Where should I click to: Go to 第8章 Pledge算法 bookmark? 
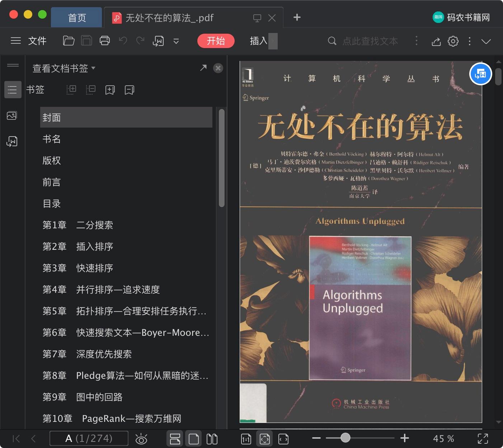[126, 376]
